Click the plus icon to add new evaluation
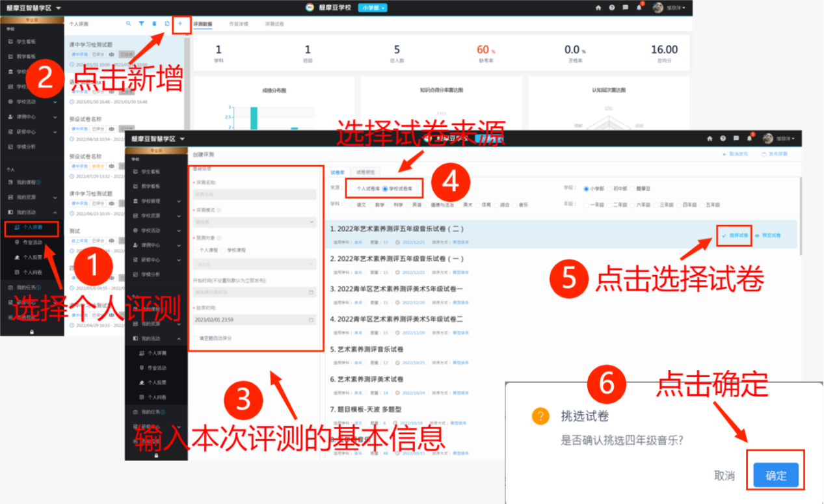Viewport: 824px width, 504px height. (180, 24)
